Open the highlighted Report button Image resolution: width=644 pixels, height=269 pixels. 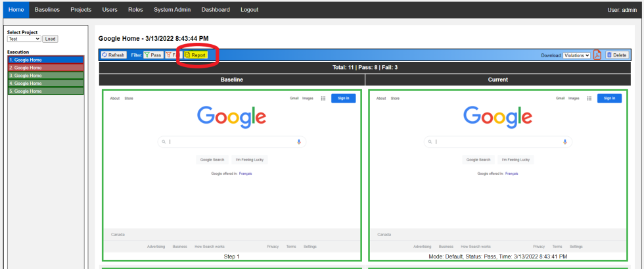click(196, 55)
